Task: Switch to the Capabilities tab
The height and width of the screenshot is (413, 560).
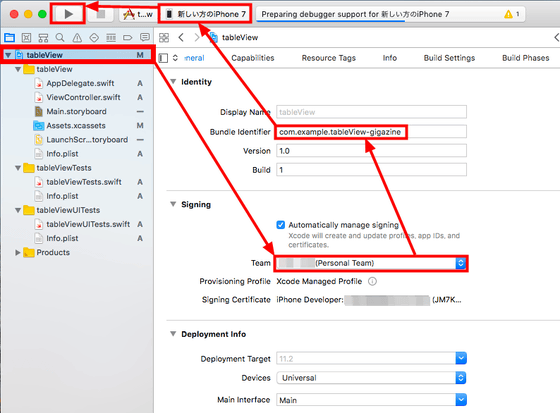Action: pos(253,58)
